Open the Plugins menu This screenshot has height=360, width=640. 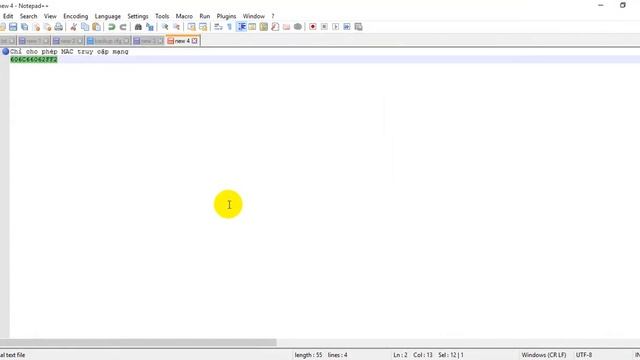(226, 16)
